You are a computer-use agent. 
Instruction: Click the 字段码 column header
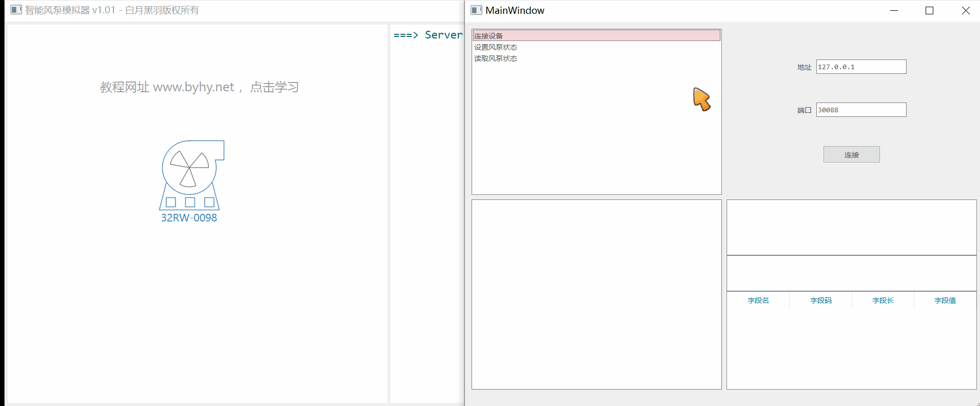pyautogui.click(x=820, y=300)
